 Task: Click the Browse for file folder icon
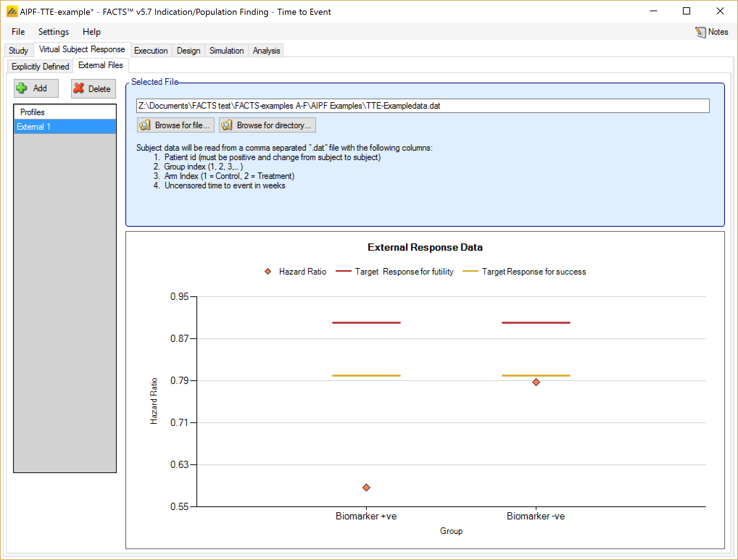[145, 125]
